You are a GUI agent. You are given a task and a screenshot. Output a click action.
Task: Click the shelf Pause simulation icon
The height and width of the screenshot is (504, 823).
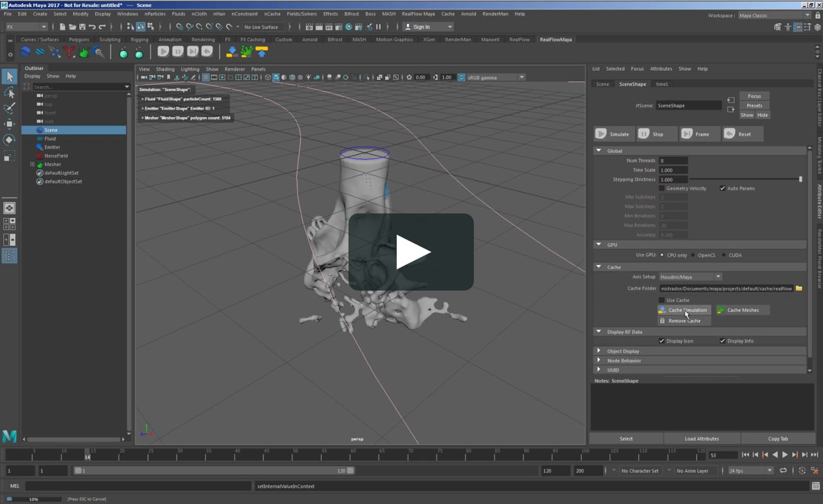(178, 51)
